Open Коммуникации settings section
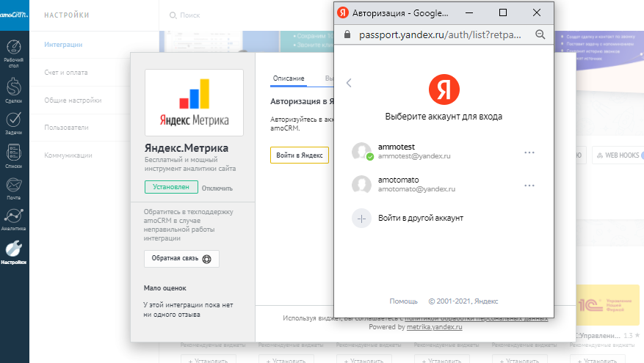Screen dimensions: 644x363 click(68, 155)
